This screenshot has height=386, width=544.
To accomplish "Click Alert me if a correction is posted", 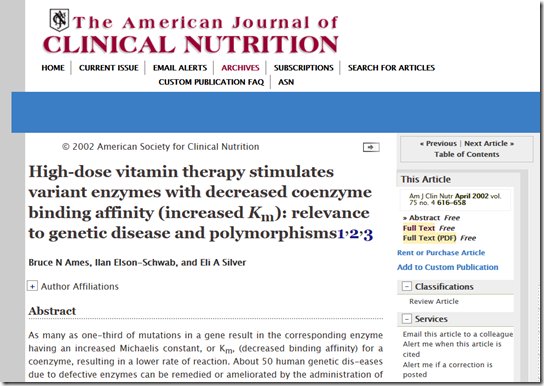I will point(448,370).
